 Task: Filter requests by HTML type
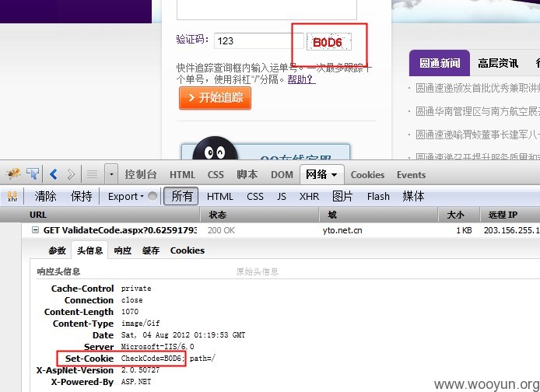click(219, 197)
